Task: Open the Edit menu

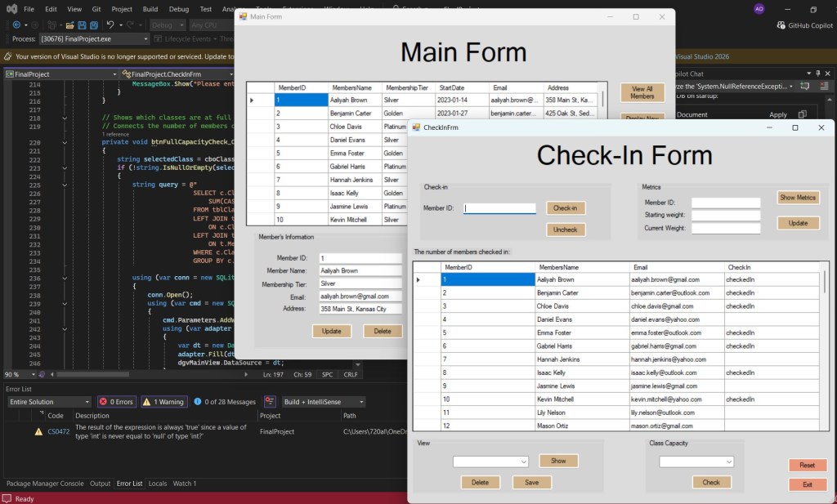Action: click(x=51, y=9)
